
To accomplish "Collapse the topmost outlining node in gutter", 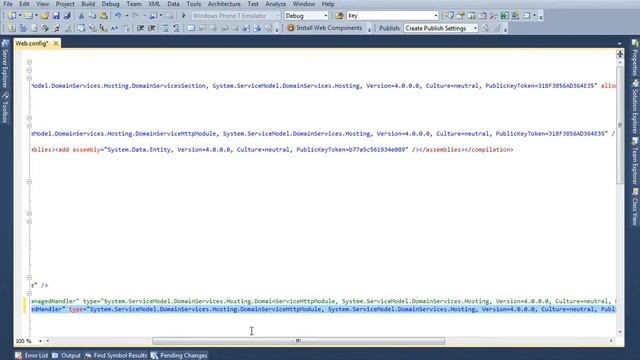I will (x=29, y=62).
